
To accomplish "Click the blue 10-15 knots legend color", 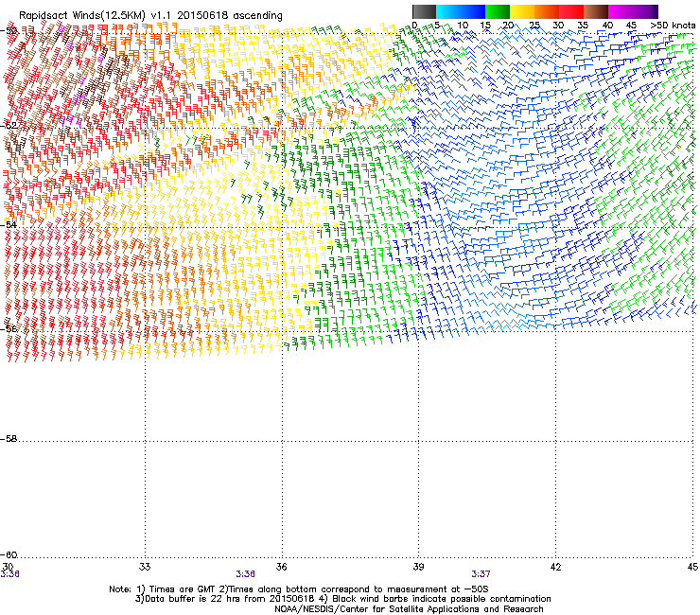I will point(473,11).
